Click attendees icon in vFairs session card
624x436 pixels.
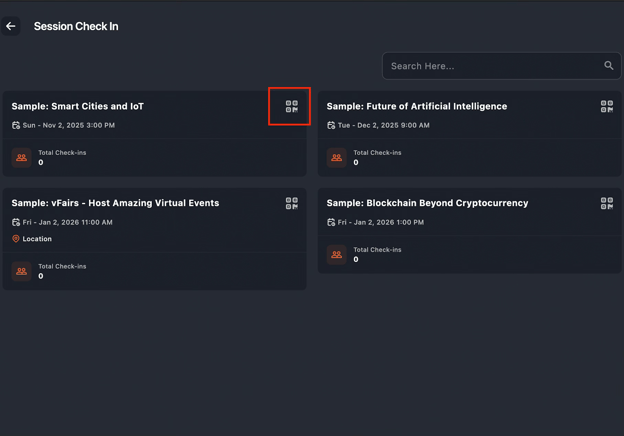21,271
